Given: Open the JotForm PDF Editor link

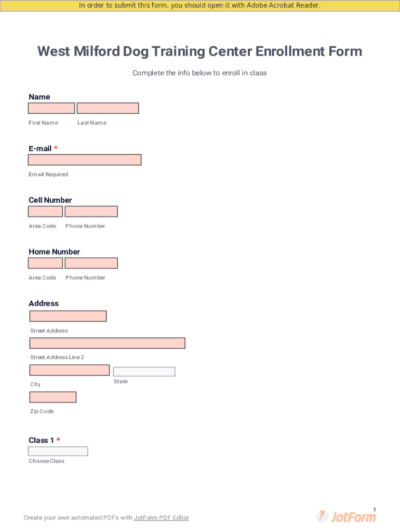Looking at the screenshot, I should point(161,518).
